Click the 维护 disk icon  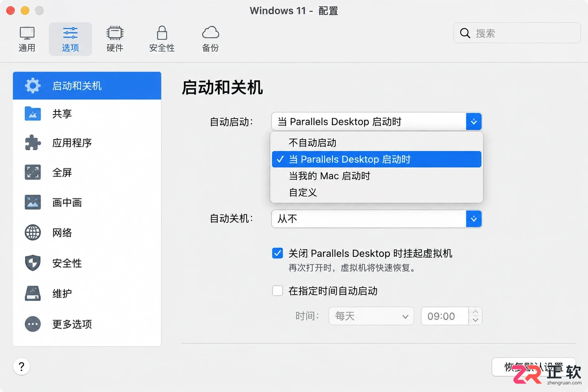pos(33,293)
